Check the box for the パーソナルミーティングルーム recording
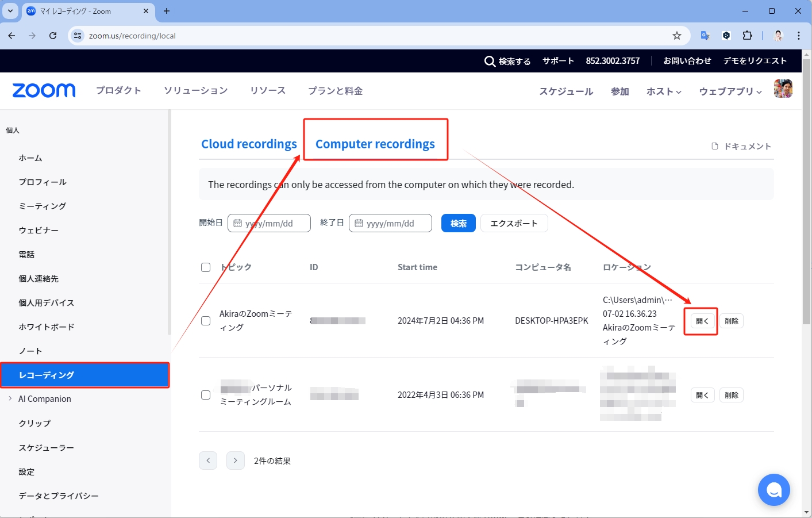 coord(206,395)
